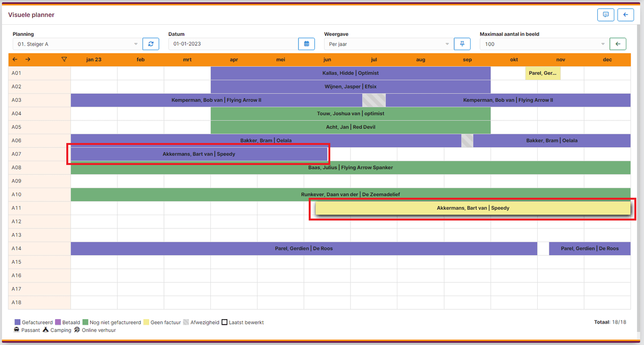Open first 'Kemperman, Bob van' booking in A03
Image resolution: width=644 pixels, height=345 pixels.
216,100
